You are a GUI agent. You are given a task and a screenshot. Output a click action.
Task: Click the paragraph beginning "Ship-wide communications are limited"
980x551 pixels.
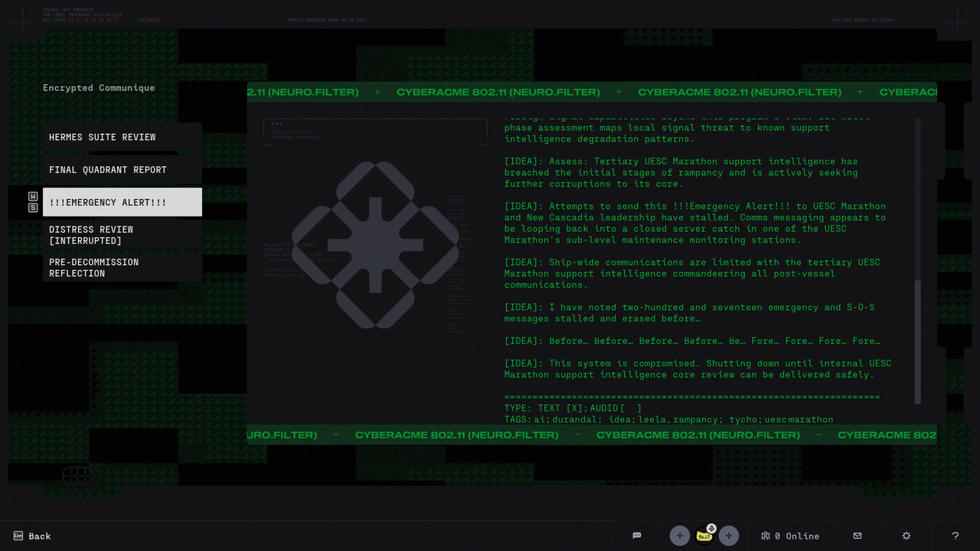coord(692,273)
